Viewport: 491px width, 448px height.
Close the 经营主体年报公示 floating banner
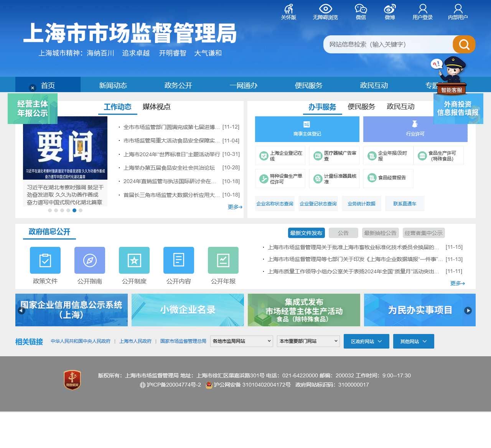tap(33, 88)
